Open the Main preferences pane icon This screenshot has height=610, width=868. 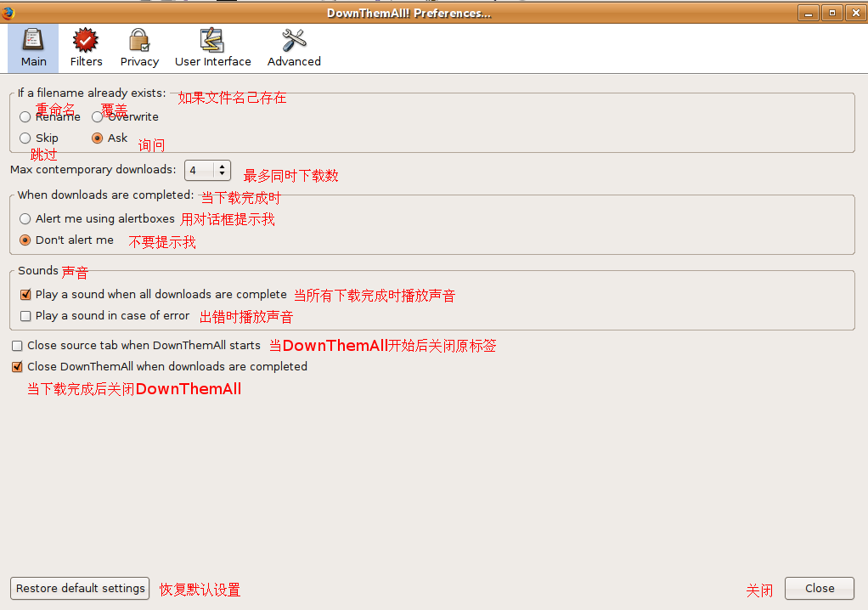(x=33, y=48)
